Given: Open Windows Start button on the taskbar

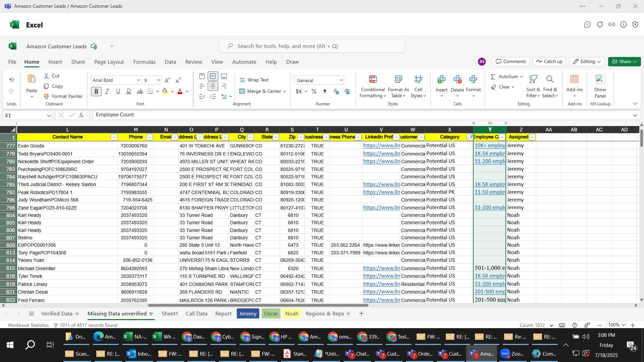Looking at the screenshot, I should (x=10, y=345).
